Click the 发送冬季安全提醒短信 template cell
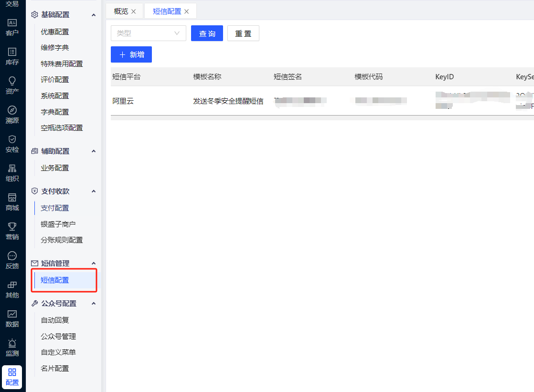Viewport: 534px width, 392px height. point(228,101)
